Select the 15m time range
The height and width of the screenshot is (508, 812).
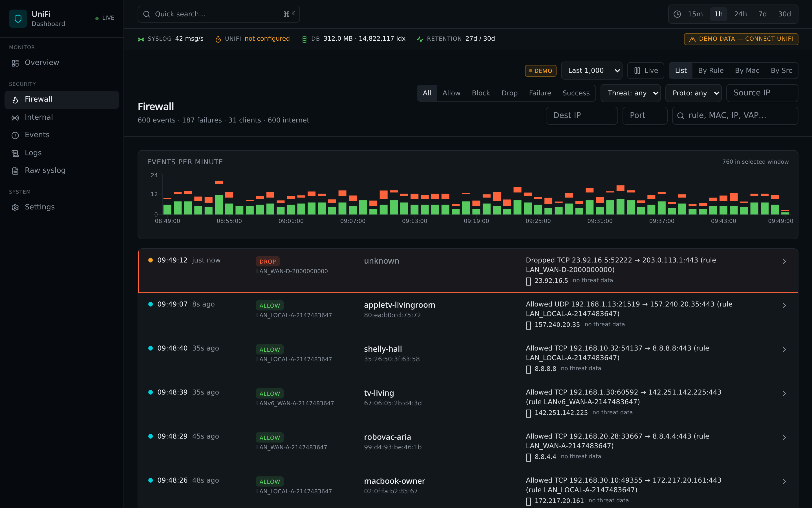point(695,14)
